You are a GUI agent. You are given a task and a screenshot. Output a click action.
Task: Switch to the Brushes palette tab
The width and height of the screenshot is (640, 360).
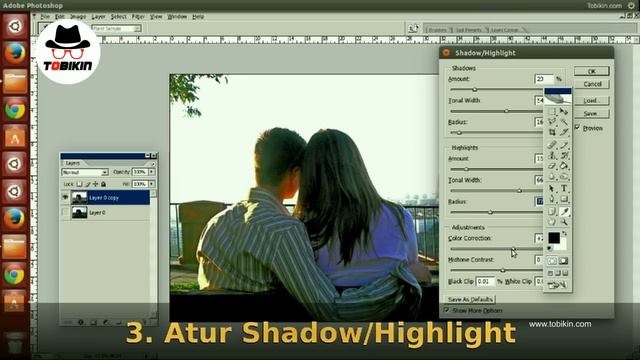[438, 30]
